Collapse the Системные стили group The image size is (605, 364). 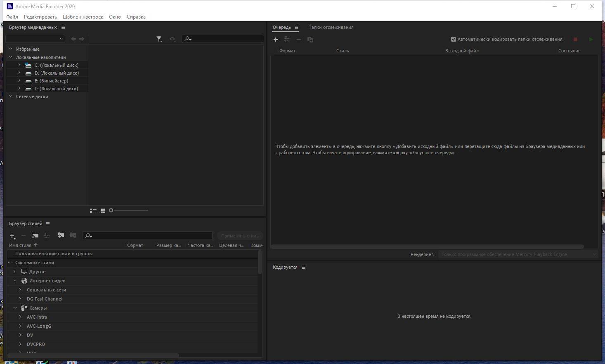click(9, 263)
